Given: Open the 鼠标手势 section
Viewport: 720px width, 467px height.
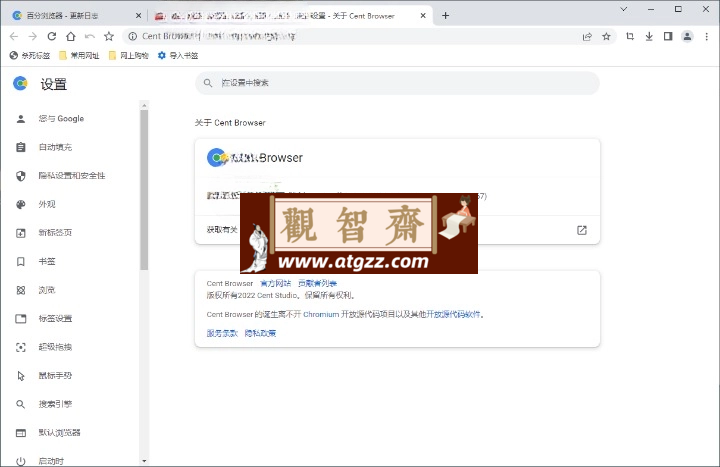Looking at the screenshot, I should coord(55,375).
